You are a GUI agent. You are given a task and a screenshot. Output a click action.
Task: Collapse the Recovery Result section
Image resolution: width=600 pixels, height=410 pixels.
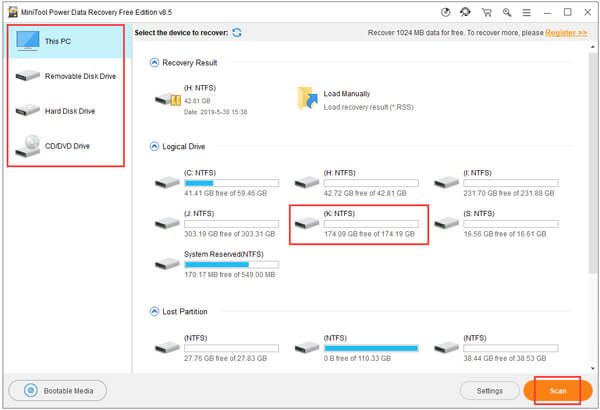point(154,63)
